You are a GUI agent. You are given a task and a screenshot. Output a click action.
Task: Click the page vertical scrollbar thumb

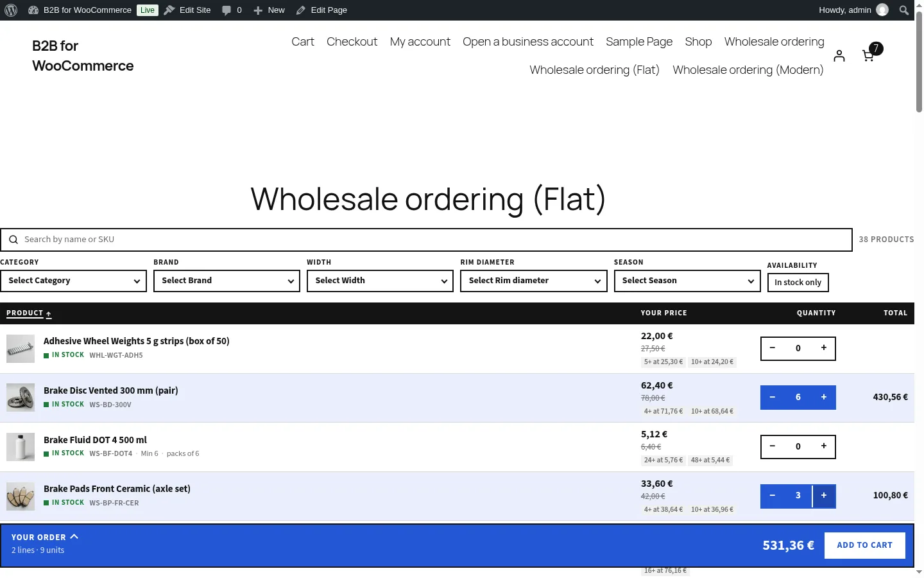[919, 62]
